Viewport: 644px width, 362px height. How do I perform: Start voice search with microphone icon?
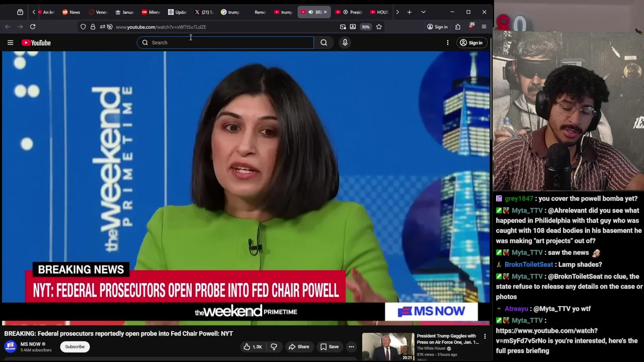point(345,43)
